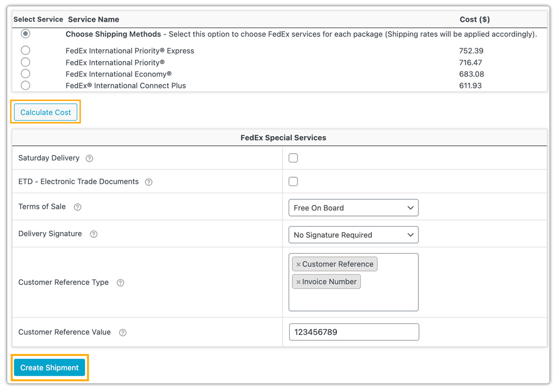This screenshot has width=555, height=392.
Task: Click help icon next to Delivery Signature
Action: point(94,234)
